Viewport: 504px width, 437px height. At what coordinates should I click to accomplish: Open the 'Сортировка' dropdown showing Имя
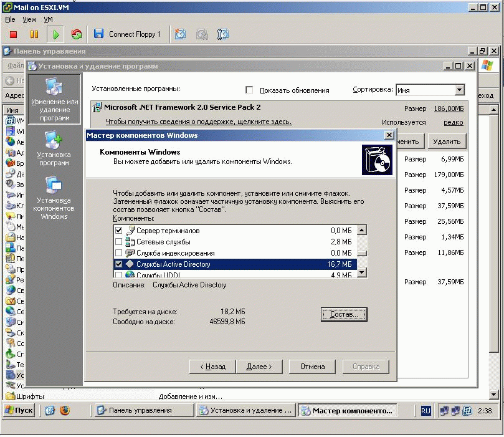pyautogui.click(x=460, y=90)
